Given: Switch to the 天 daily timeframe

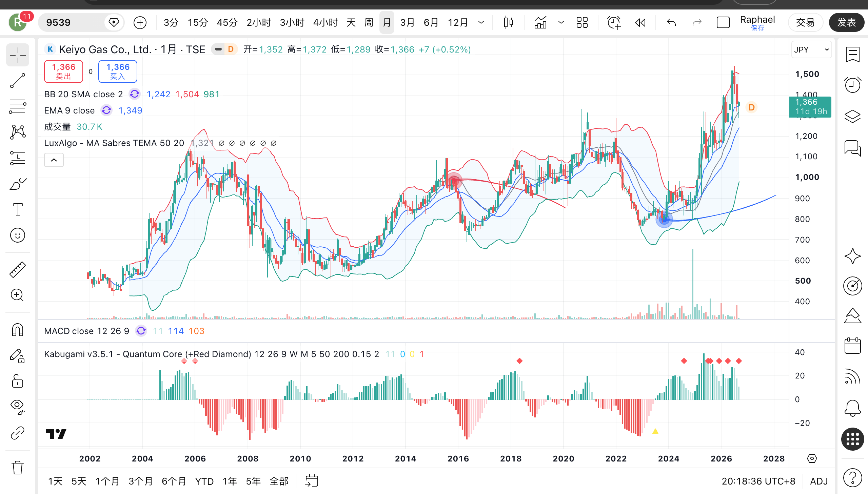Looking at the screenshot, I should tap(351, 23).
